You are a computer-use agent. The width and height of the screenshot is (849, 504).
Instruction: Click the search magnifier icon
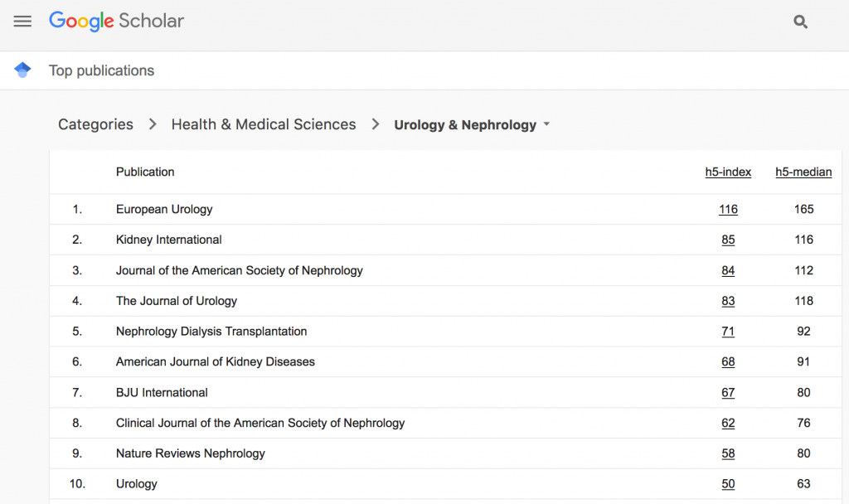800,22
